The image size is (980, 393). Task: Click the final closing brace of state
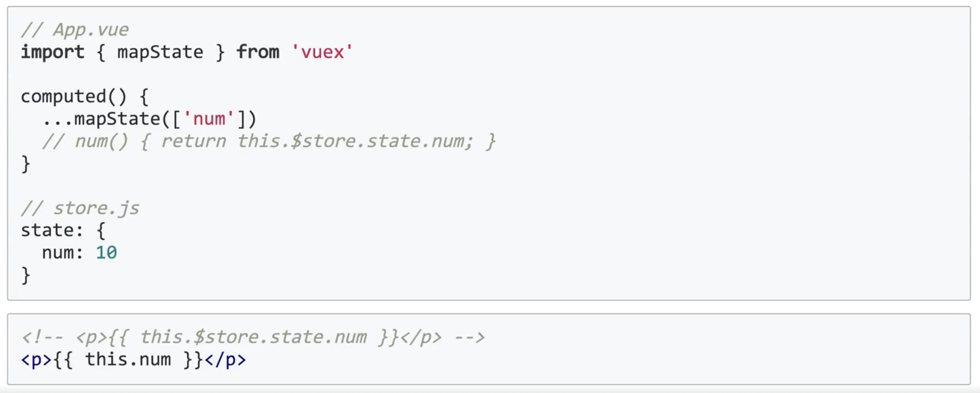click(x=26, y=275)
